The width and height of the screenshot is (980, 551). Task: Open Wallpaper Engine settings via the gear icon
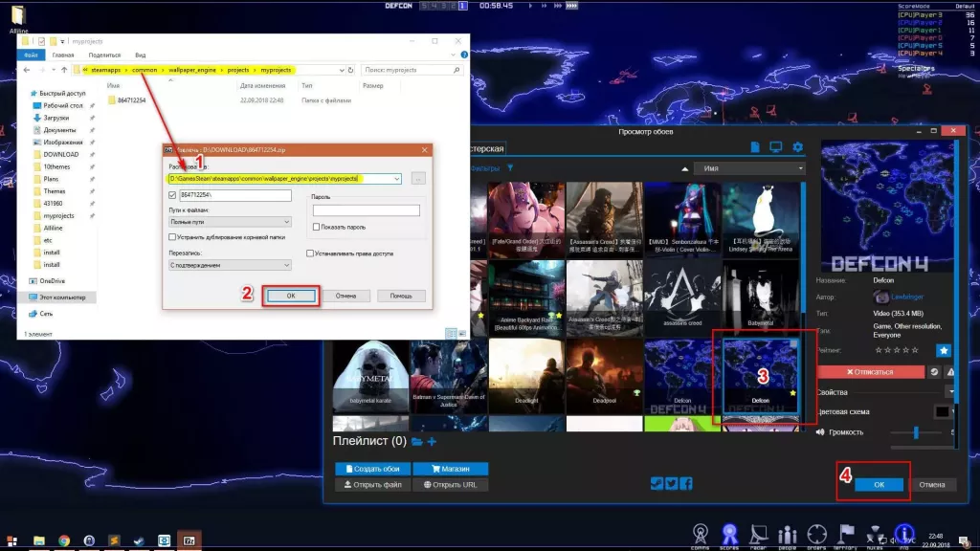[x=797, y=147]
